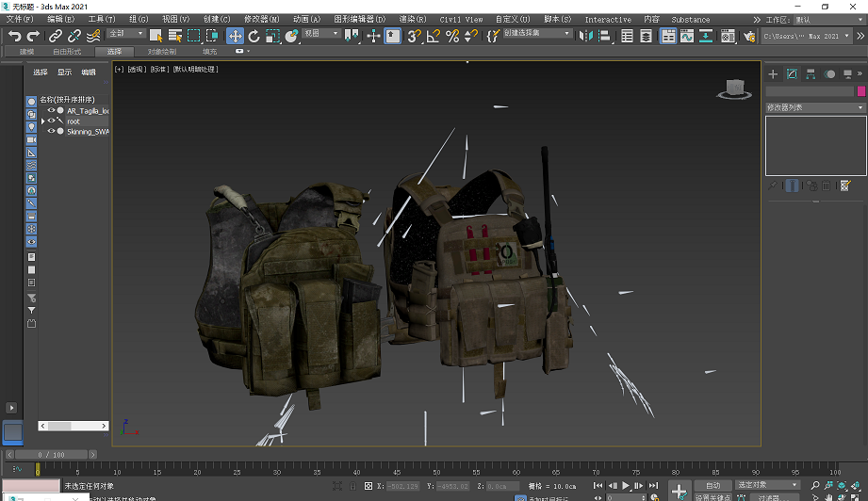Select the Unlink selection tool
868x501 pixels.
coord(74,36)
